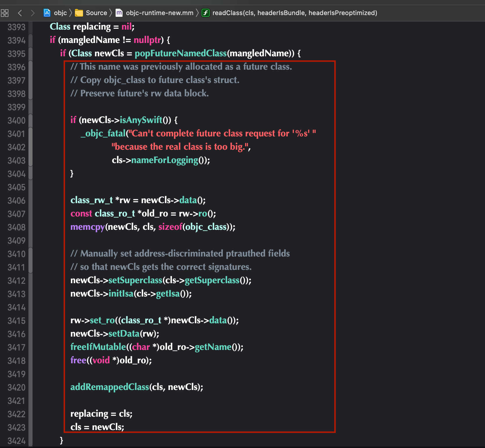This screenshot has height=448, width=485.
Task: Click _objc_fatal function name
Action: (x=103, y=133)
